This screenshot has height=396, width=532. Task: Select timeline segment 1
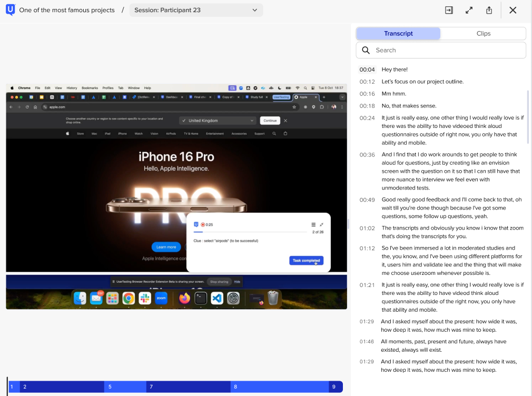[x=14, y=387]
